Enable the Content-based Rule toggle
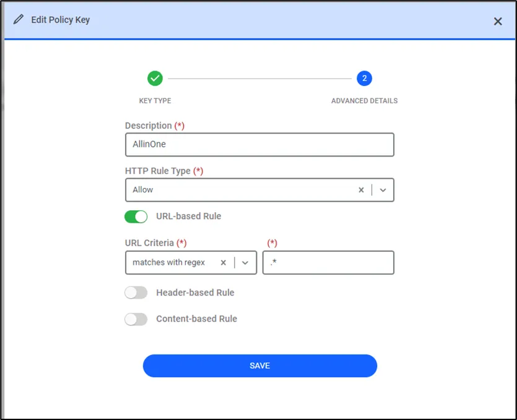 (136, 319)
